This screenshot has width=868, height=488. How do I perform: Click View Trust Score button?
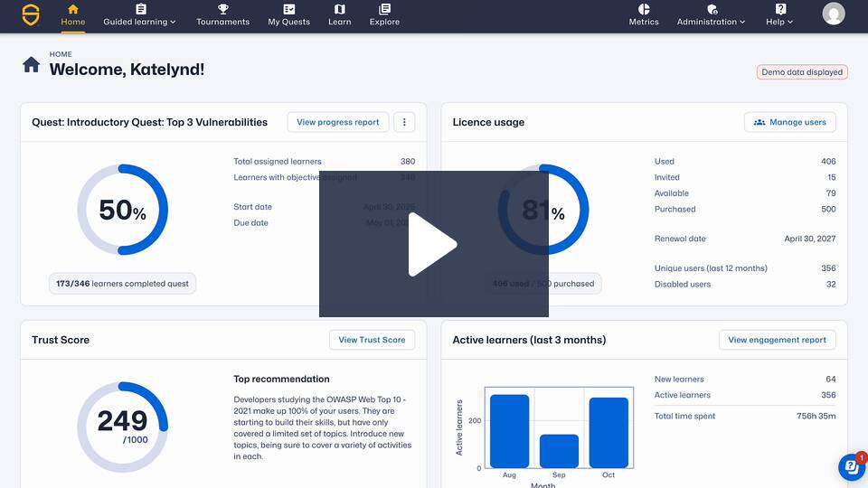click(x=372, y=340)
